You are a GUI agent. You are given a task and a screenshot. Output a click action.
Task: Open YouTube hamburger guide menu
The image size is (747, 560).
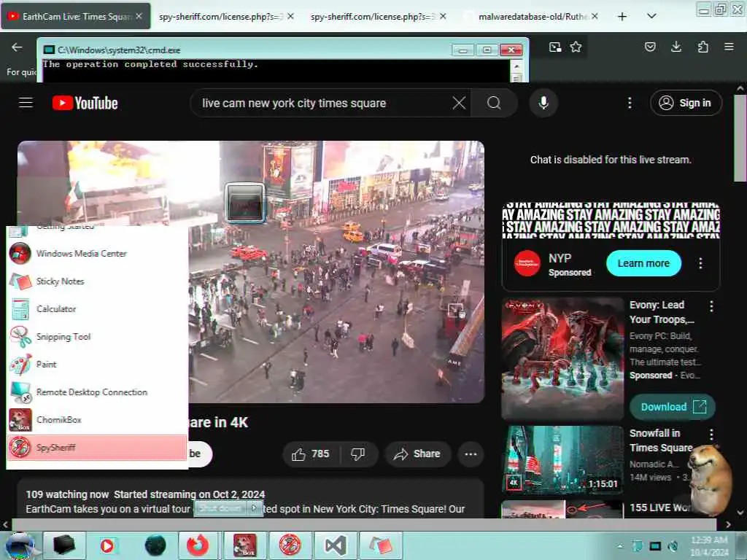(26, 103)
